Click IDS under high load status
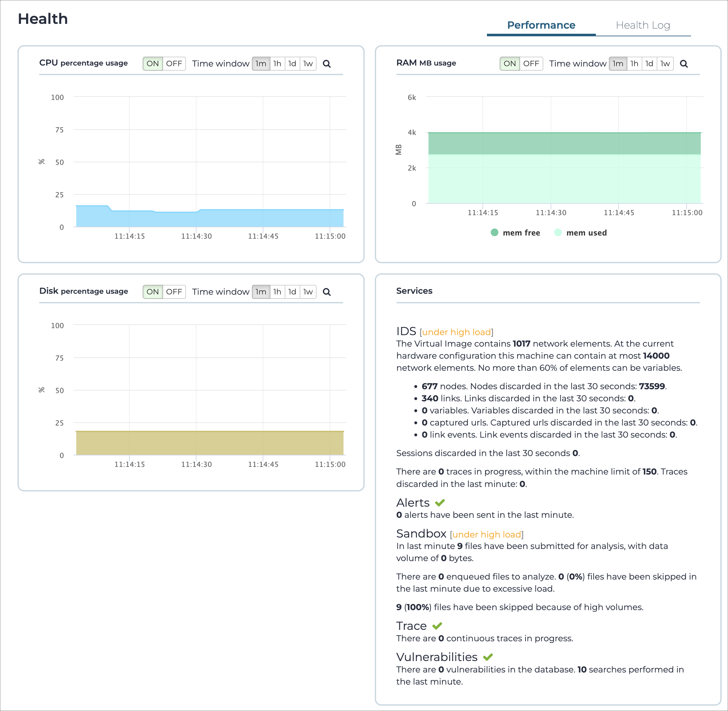The height and width of the screenshot is (711, 728). [x=456, y=332]
